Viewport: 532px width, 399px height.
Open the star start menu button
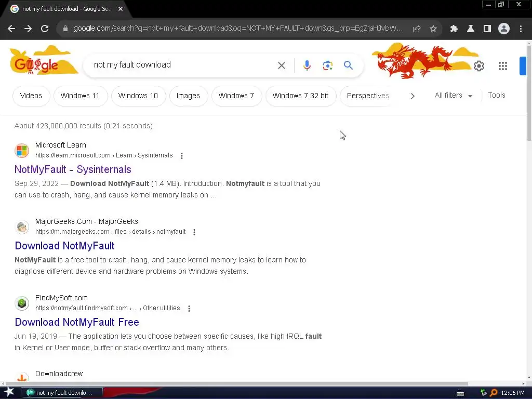point(9,393)
